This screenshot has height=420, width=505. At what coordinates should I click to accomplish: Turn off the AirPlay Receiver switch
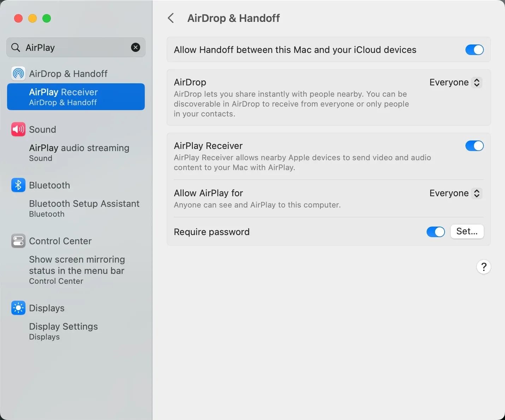[474, 146]
